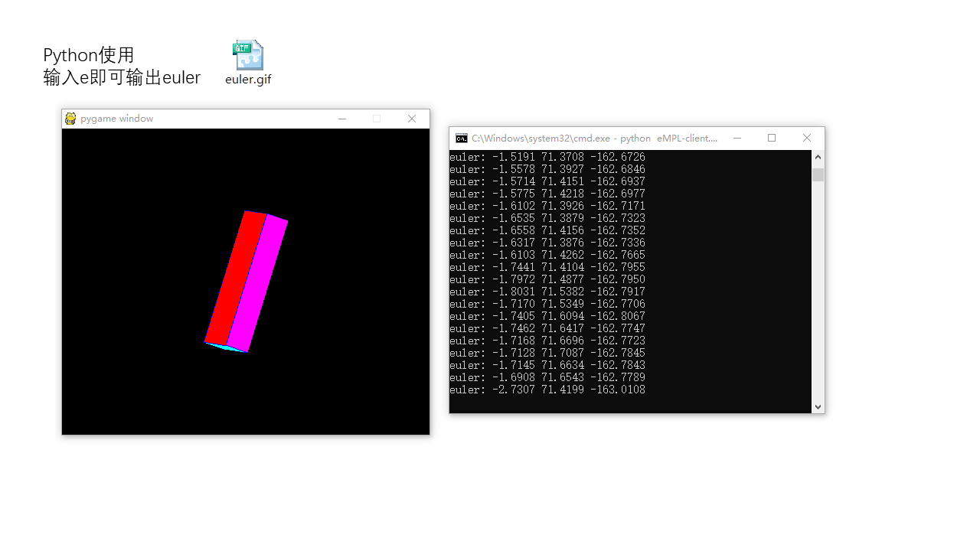
Task: Select console line 'euler: -1.5578 71.3927 -162.6846'
Action: tap(547, 169)
